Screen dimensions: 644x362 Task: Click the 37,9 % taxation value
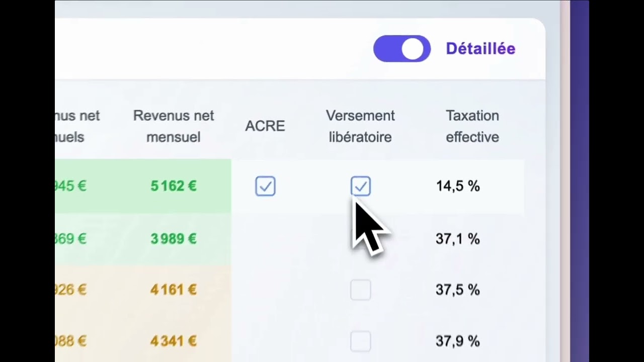click(x=458, y=341)
